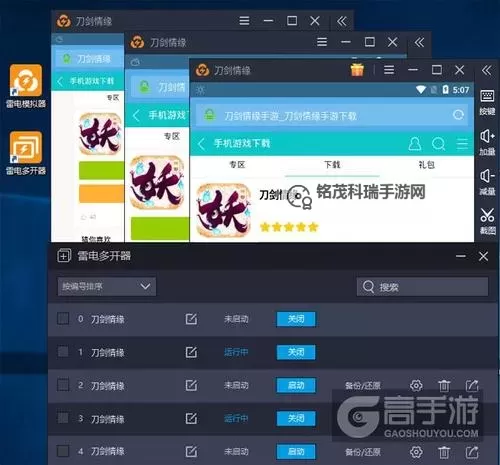Click 关闭 button for instance 0
This screenshot has height=465, width=500.
coord(296,319)
